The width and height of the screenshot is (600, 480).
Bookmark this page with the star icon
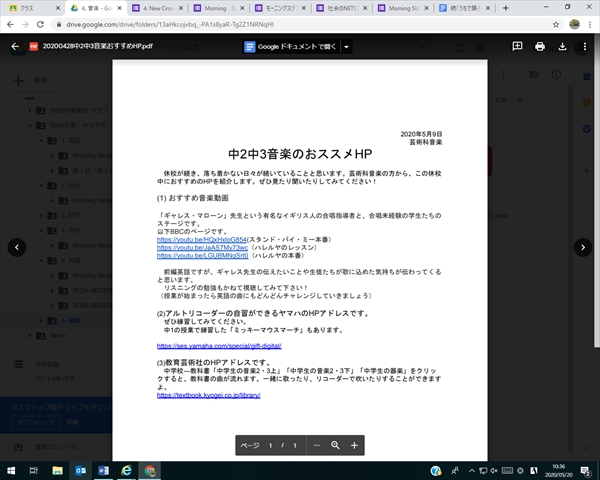coord(556,24)
